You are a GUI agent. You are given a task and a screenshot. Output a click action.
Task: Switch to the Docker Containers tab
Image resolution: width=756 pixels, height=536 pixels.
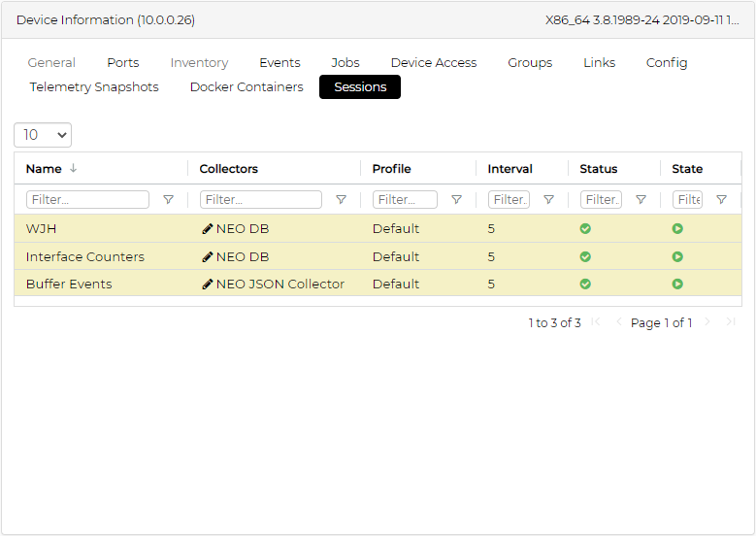247,87
